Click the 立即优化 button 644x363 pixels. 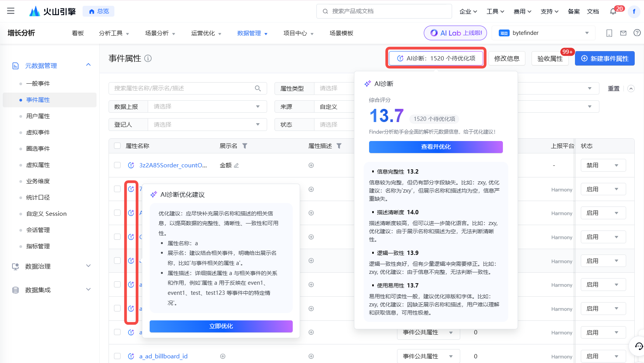pyautogui.click(x=221, y=326)
